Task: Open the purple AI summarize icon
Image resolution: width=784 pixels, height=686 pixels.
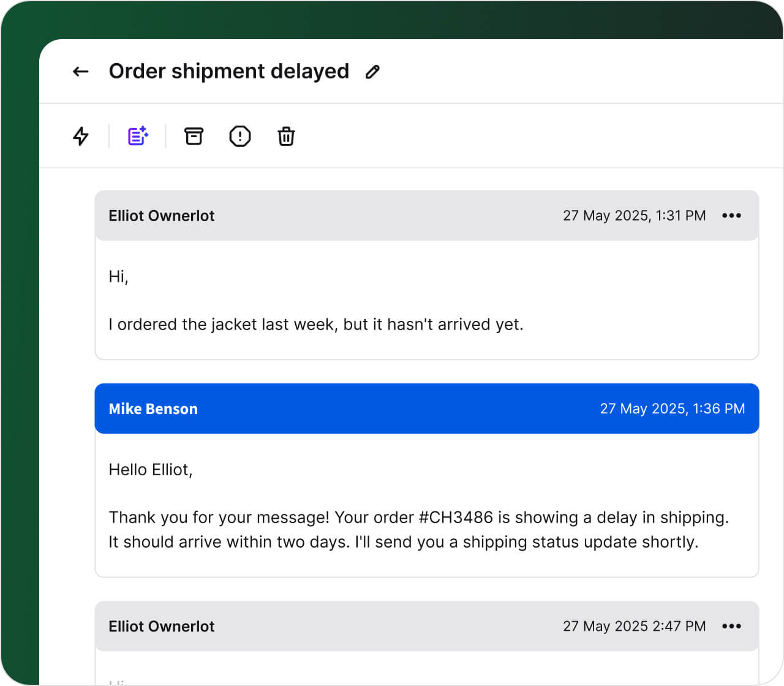Action: click(x=136, y=136)
